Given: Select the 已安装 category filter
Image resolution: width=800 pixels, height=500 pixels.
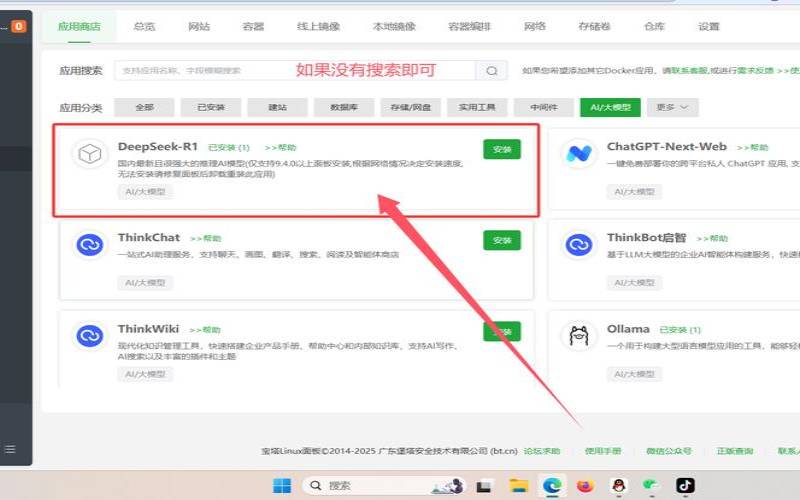Looking at the screenshot, I should click(x=211, y=107).
